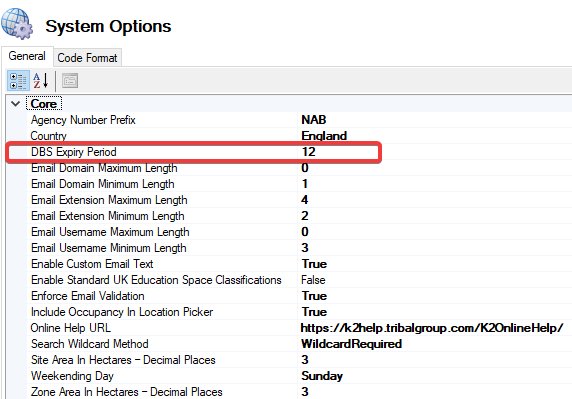Select the General tab
The height and width of the screenshot is (399, 572).
(27, 56)
